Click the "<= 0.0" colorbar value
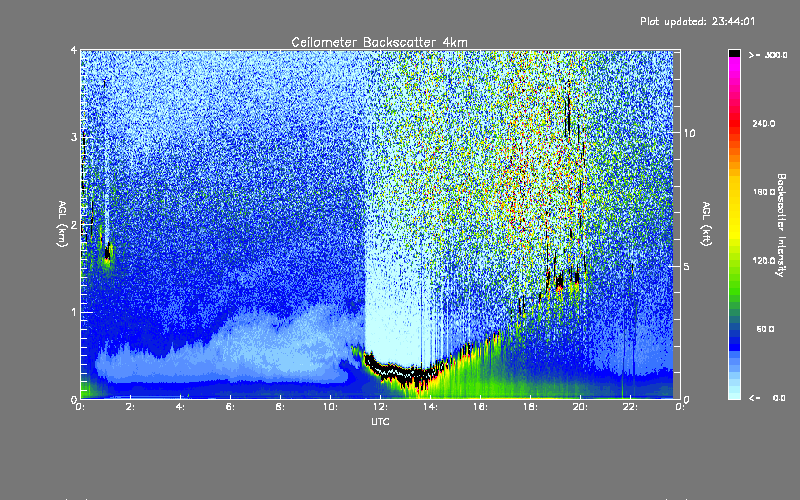Screen dimensions: 800x500 click(x=767, y=397)
